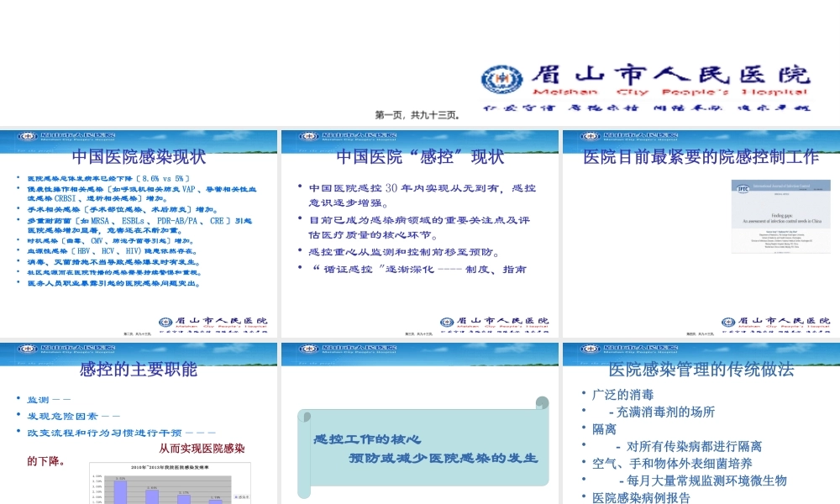
Task: Click bullet 医院感染总体发病率已经下降
Action: point(108,178)
